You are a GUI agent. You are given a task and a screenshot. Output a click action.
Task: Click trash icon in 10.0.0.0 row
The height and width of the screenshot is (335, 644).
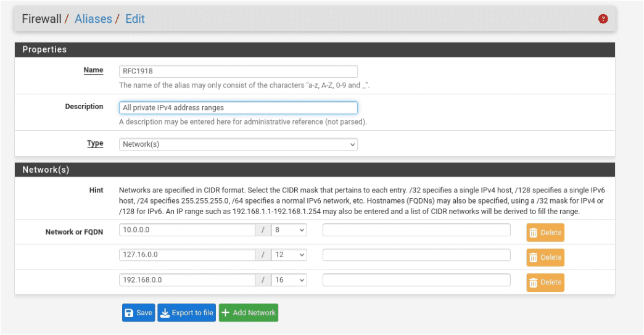(533, 233)
